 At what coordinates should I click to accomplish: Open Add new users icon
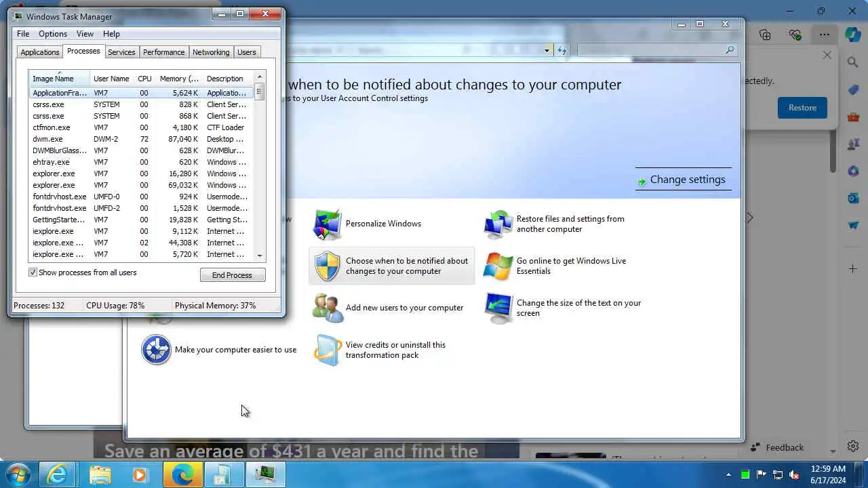click(328, 308)
